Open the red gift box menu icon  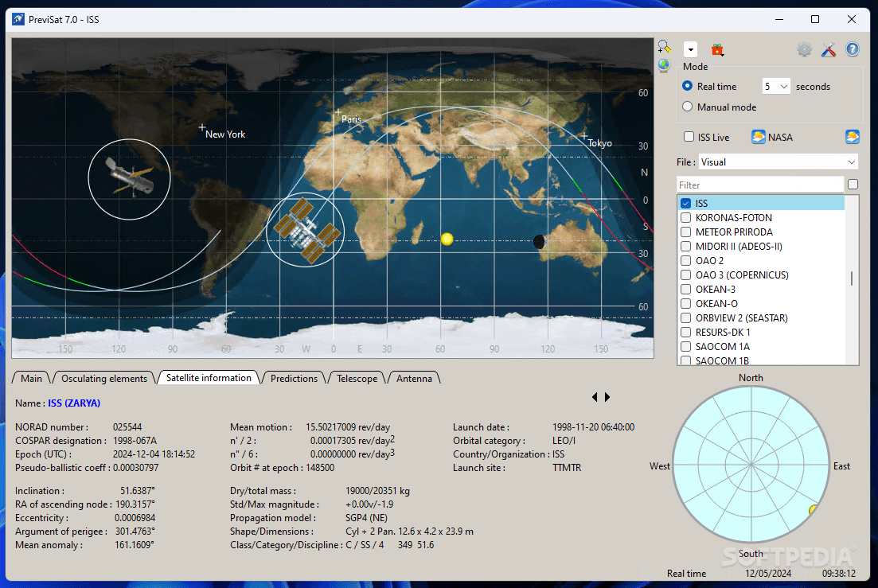click(x=717, y=50)
